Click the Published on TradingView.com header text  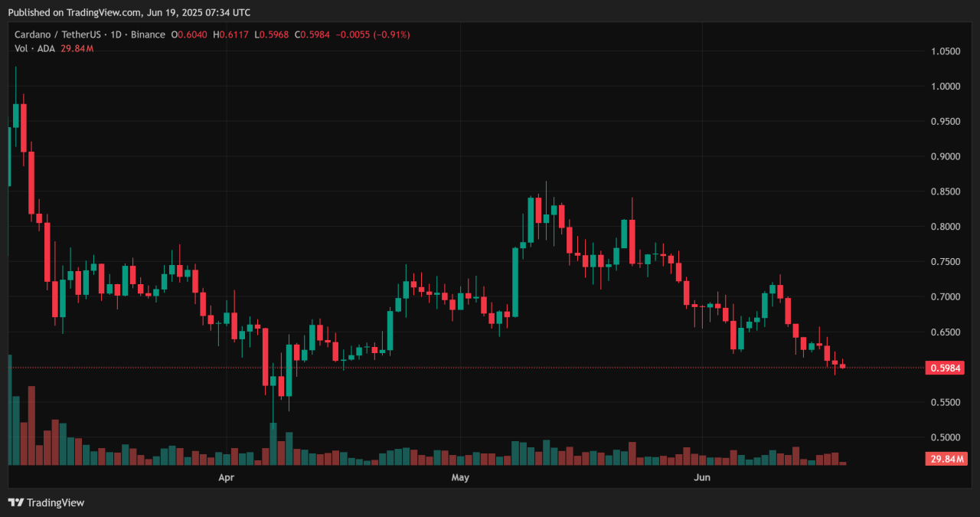pos(129,12)
